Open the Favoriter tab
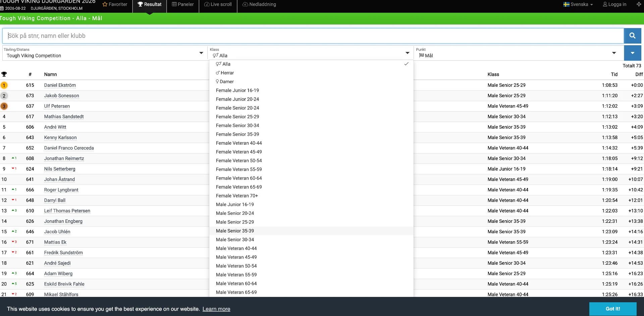 click(x=115, y=4)
